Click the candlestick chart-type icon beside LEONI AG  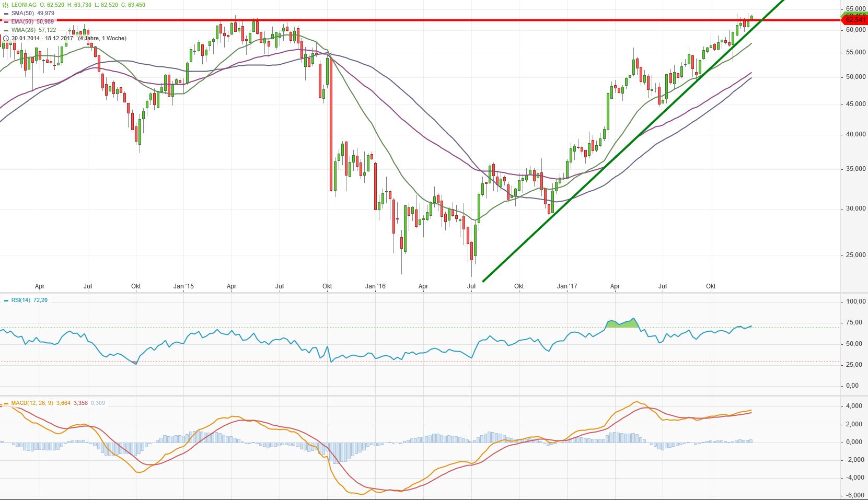[x=6, y=5]
